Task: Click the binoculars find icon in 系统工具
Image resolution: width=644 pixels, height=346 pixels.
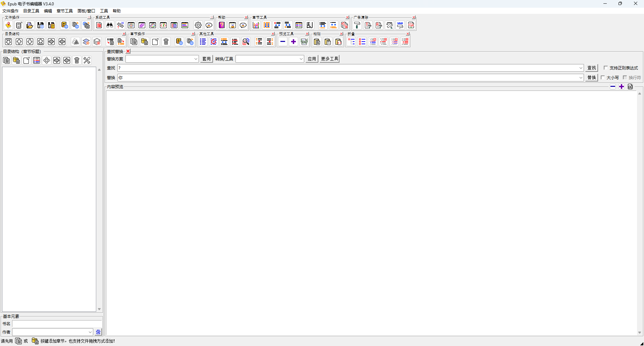Action: click(x=110, y=25)
